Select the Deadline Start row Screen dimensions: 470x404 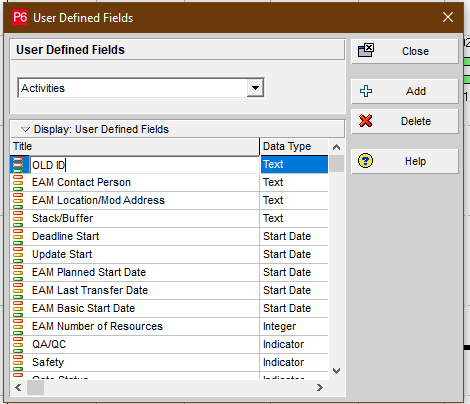(x=169, y=237)
